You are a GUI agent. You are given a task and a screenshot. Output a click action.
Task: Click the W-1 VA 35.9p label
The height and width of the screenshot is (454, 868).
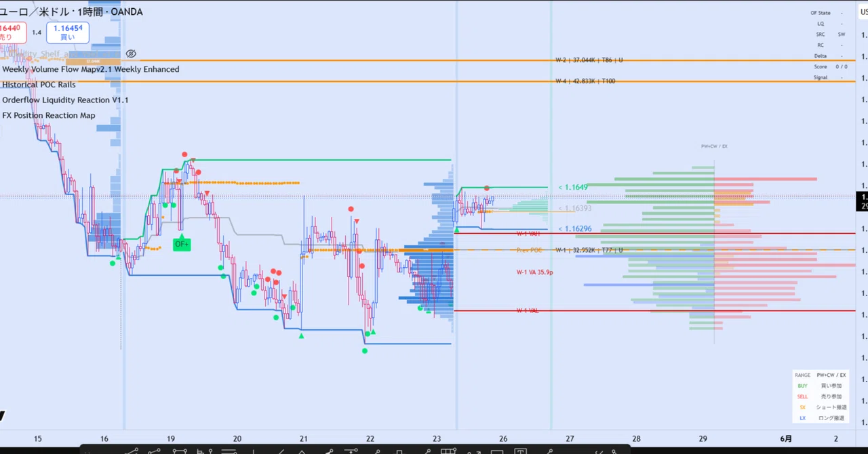pos(534,272)
